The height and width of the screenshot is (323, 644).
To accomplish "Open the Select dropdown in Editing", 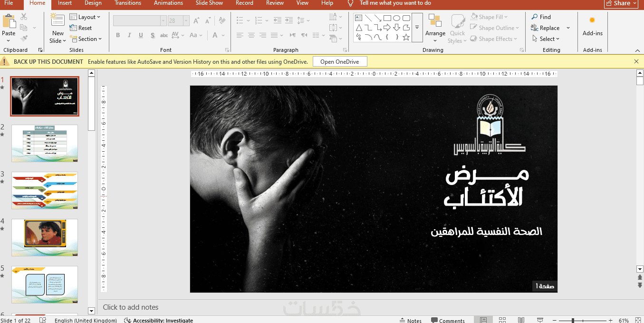I will pyautogui.click(x=546, y=39).
